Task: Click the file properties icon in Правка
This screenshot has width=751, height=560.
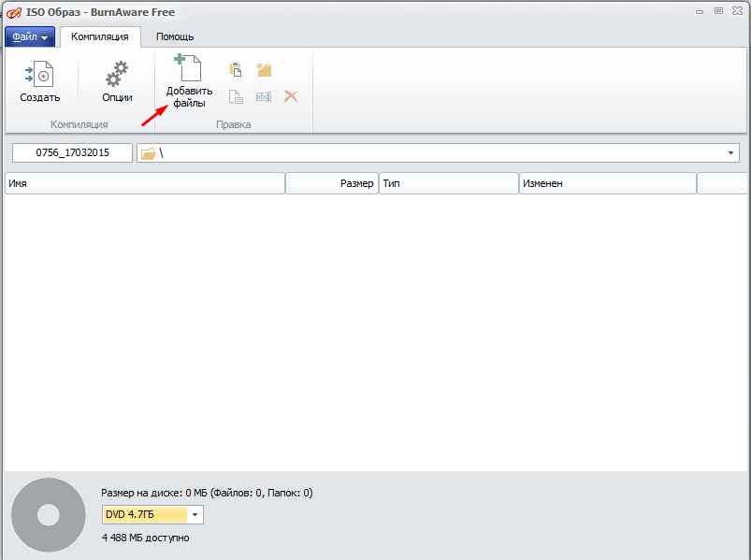Action: pyautogui.click(x=237, y=96)
